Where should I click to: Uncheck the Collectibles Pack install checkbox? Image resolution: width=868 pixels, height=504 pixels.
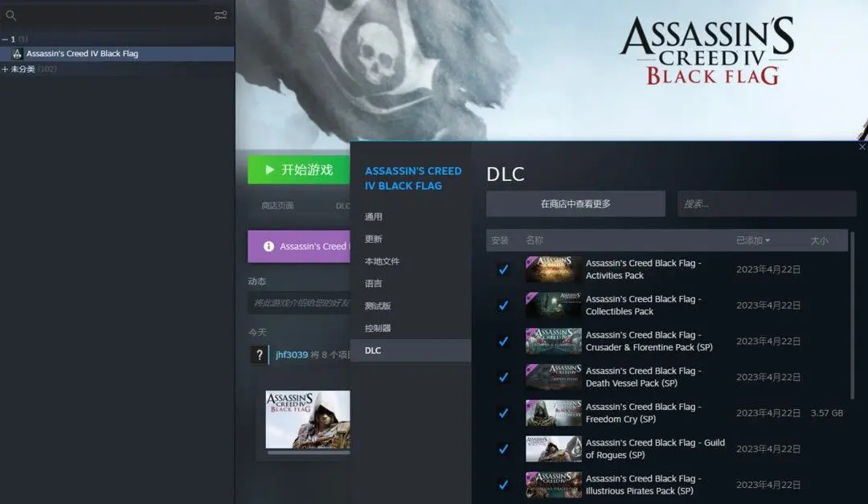(x=503, y=305)
